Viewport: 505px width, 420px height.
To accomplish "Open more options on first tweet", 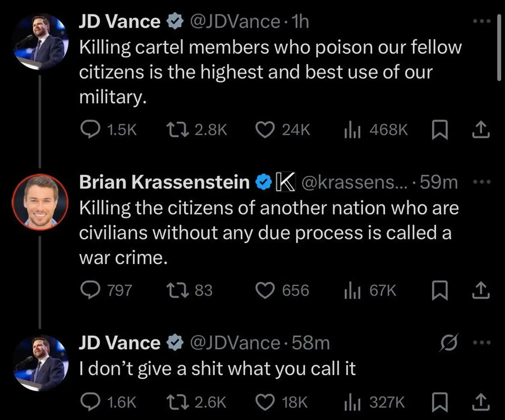I will point(482,21).
